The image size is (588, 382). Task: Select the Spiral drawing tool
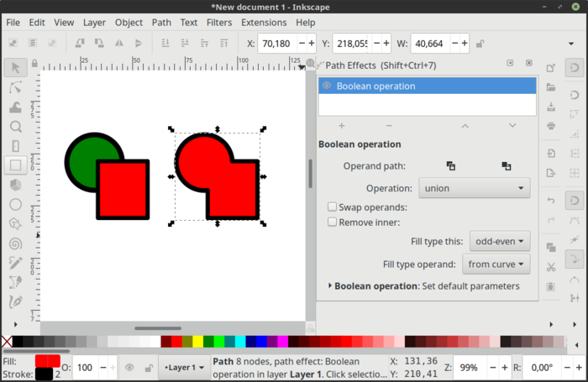15,243
